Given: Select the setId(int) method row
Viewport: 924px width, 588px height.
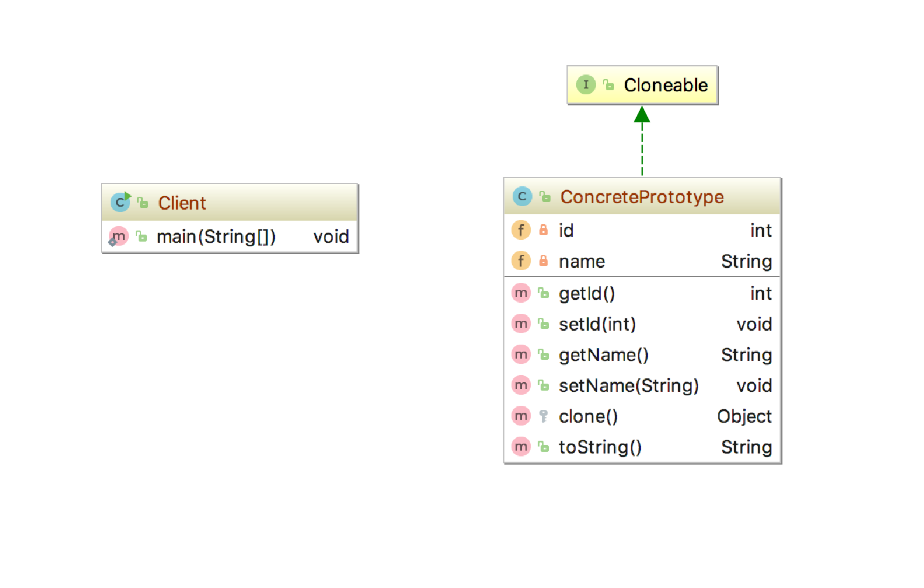Looking at the screenshot, I should point(597,324).
